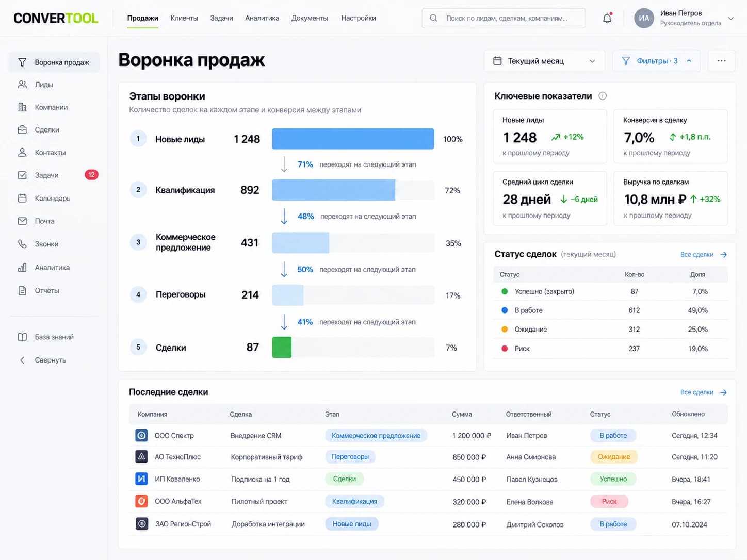747x560 pixels.
Task: Click the Риск status badge
Action: [x=609, y=501]
